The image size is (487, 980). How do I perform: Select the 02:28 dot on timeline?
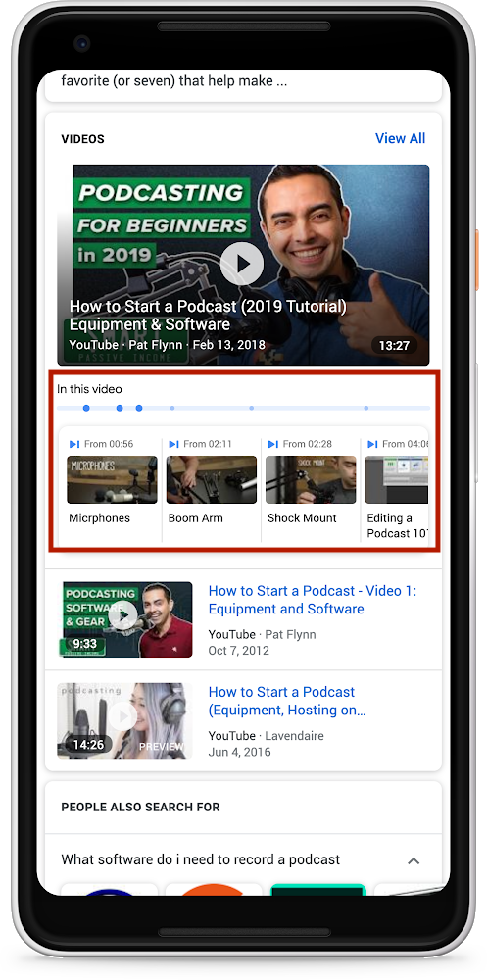point(139,408)
